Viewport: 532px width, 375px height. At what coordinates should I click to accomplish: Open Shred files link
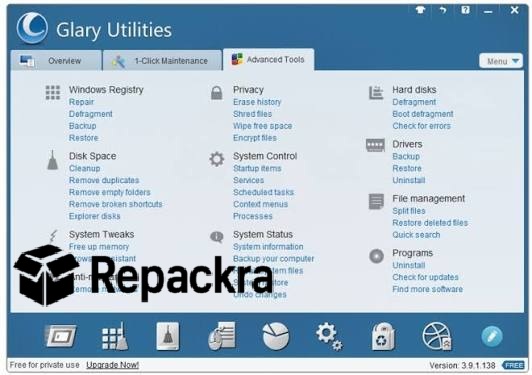pos(252,114)
